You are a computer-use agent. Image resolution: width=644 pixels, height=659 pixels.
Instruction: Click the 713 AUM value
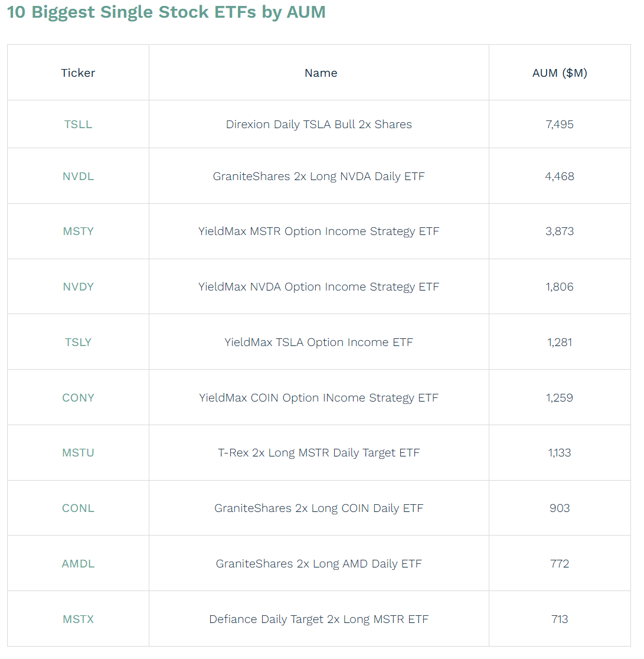click(560, 619)
